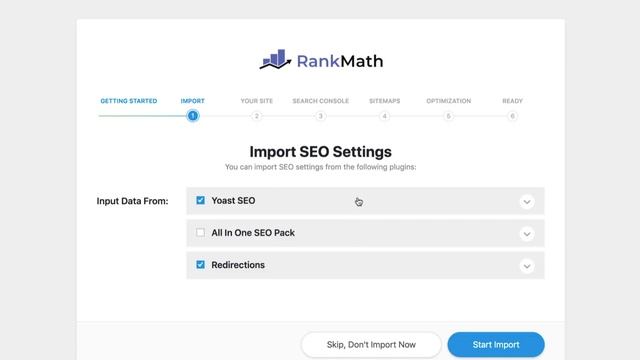The height and width of the screenshot is (360, 640).
Task: Expand the Yoast SEO options chevron
Action: tap(527, 202)
